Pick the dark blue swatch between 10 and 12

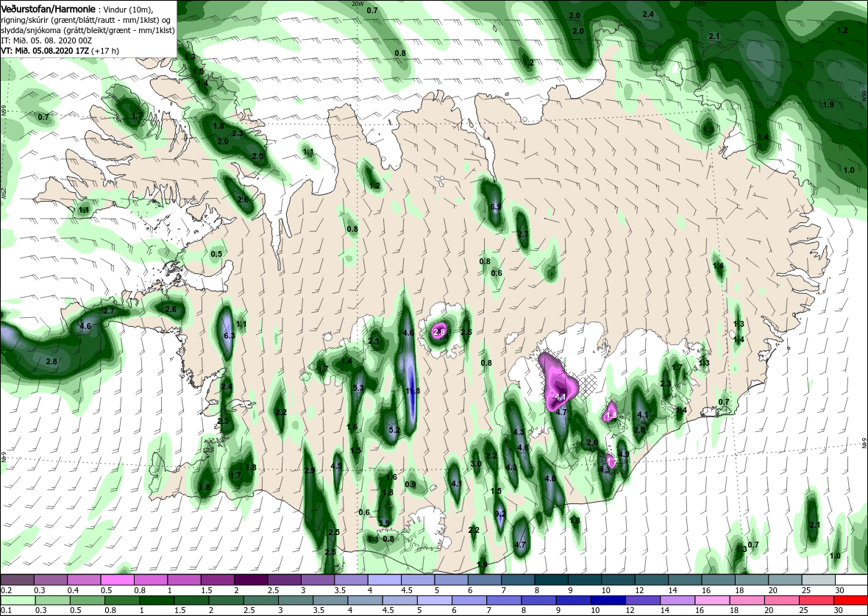[608, 601]
